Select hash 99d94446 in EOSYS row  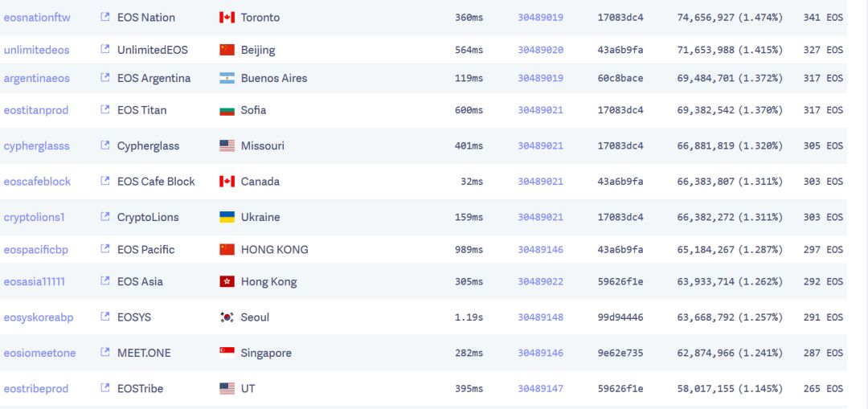(620, 317)
